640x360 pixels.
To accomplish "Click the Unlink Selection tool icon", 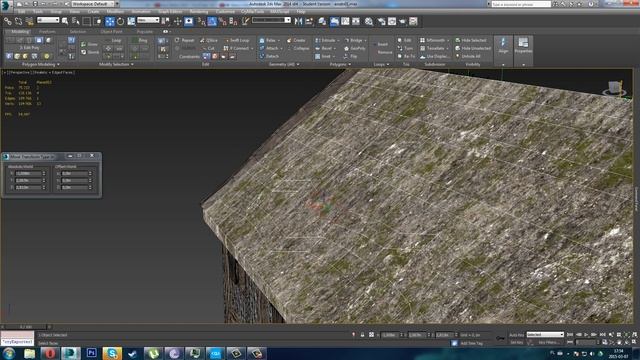I will pos(18,21).
